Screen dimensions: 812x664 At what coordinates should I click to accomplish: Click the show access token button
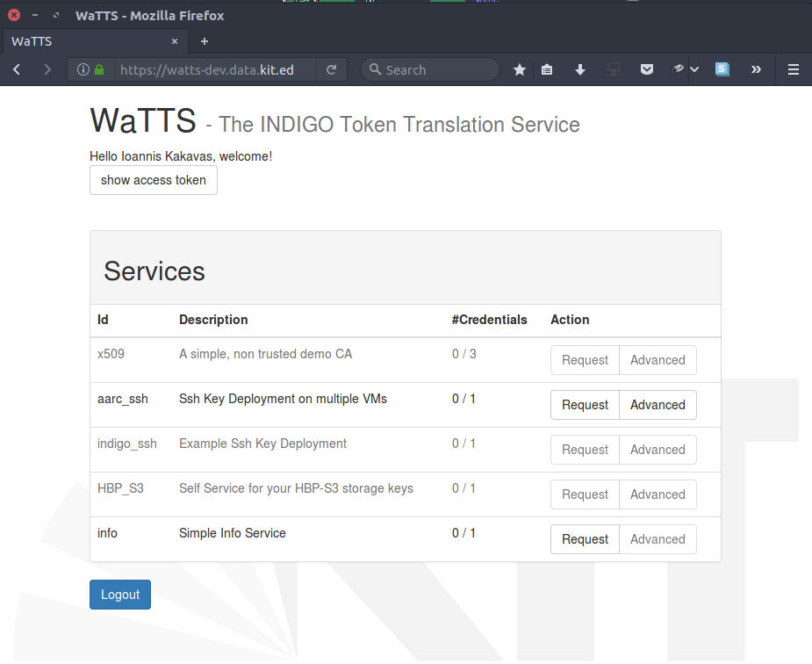(153, 180)
